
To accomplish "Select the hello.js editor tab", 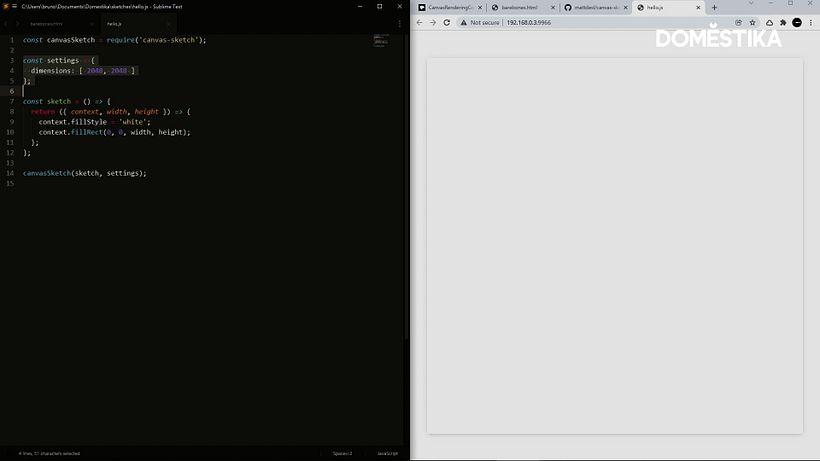I will pyautogui.click(x=115, y=24).
